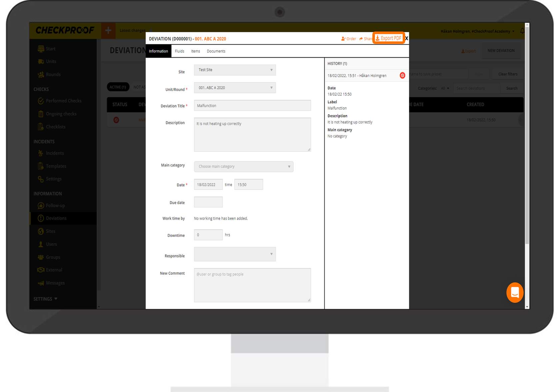This screenshot has height=392, width=560.
Task: Open the notification bell icon
Action: [x=522, y=31]
